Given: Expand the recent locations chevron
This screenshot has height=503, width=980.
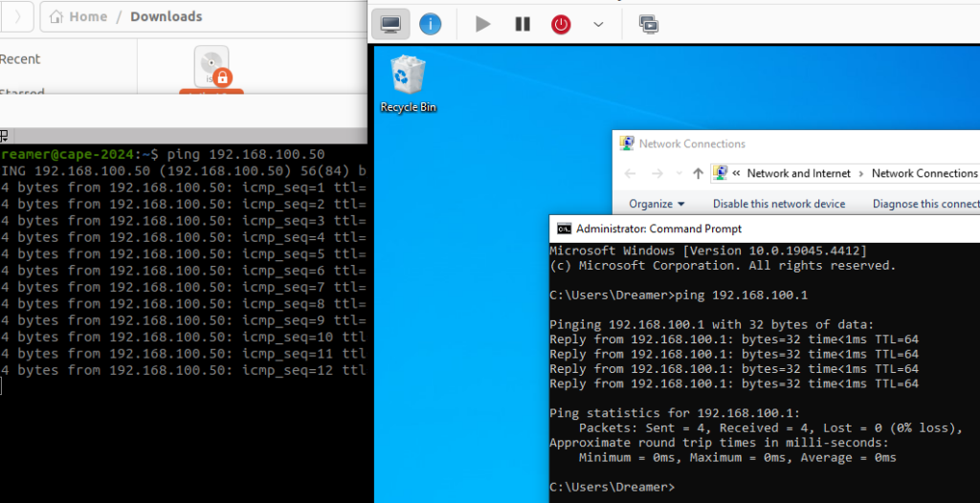Looking at the screenshot, I should [679, 174].
